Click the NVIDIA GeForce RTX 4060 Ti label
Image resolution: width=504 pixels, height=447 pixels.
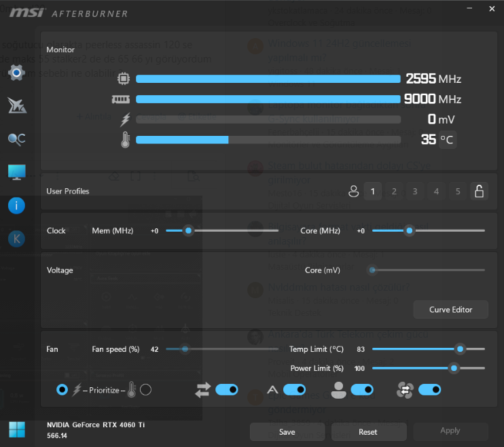(96, 425)
